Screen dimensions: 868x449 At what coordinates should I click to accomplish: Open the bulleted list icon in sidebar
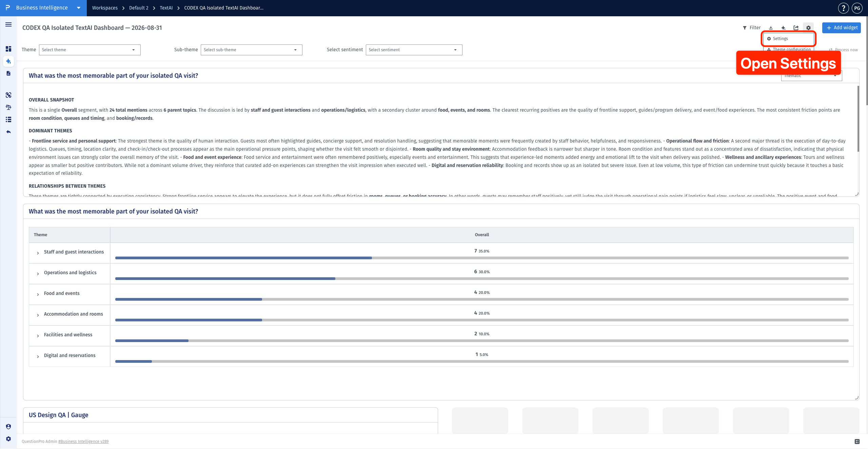coord(8,119)
